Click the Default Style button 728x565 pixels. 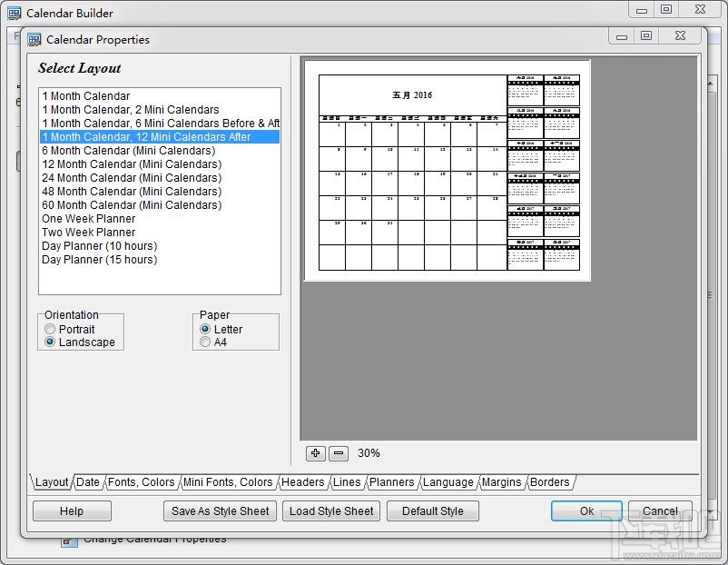coord(433,510)
